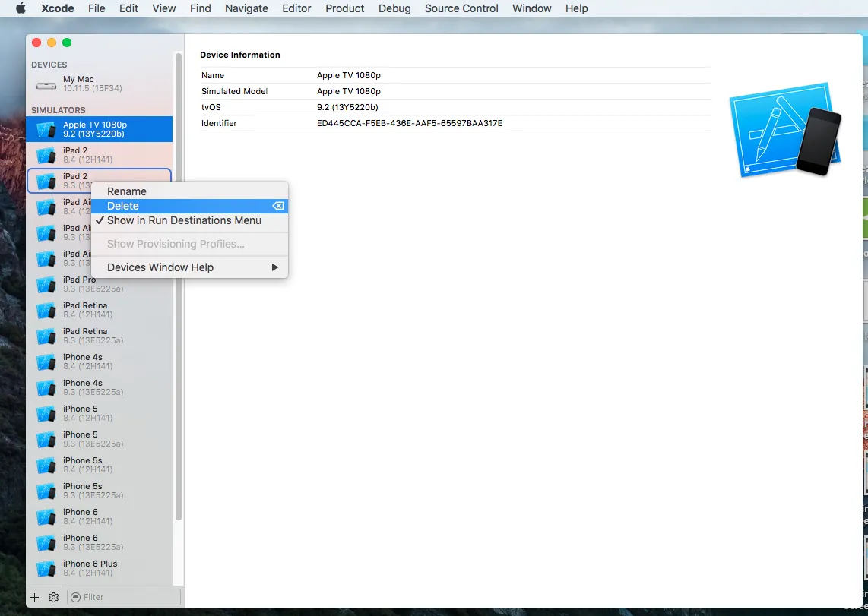Select iPhone 6 8.4 simulator icon
The width and height of the screenshot is (868, 616).
46,516
